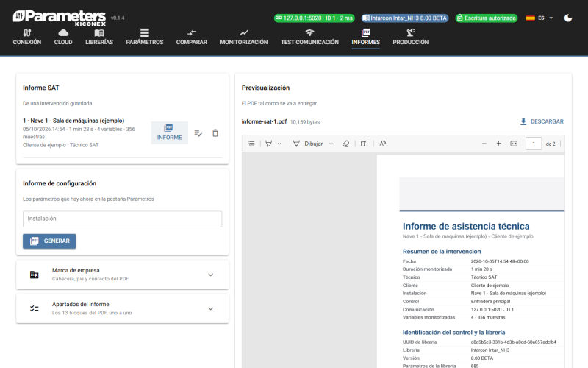The image size is (588, 368).
Task: Click the UUID value d8a5b5c3
Action: [x=513, y=342]
